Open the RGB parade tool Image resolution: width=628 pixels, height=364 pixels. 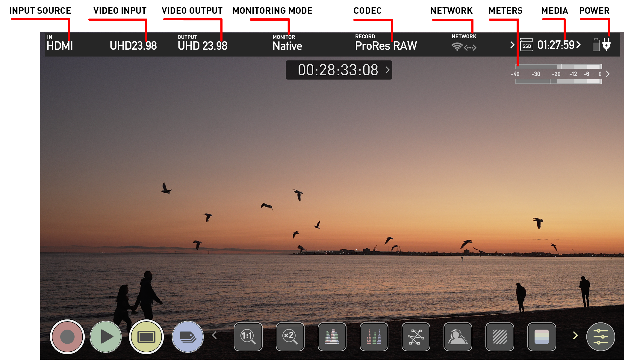point(374,337)
